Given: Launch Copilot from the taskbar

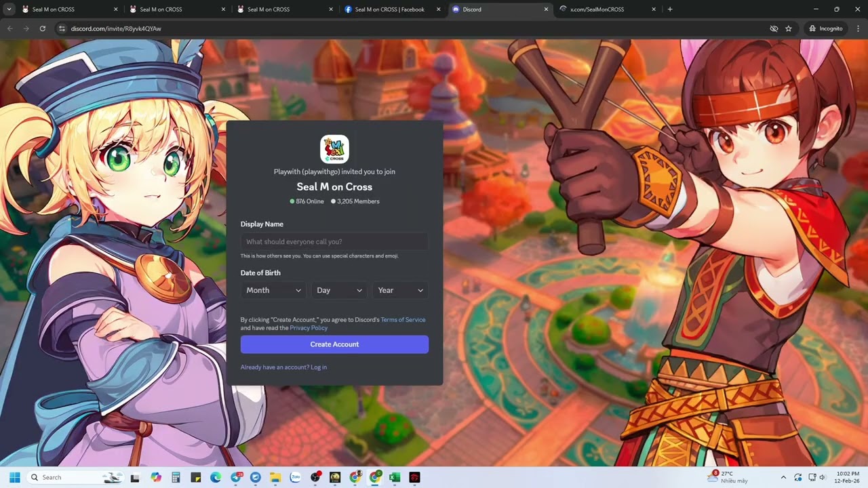Looking at the screenshot, I should [157, 477].
